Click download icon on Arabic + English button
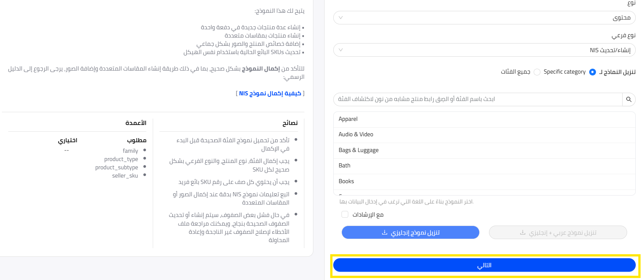The width and height of the screenshot is (644, 280). [x=522, y=233]
